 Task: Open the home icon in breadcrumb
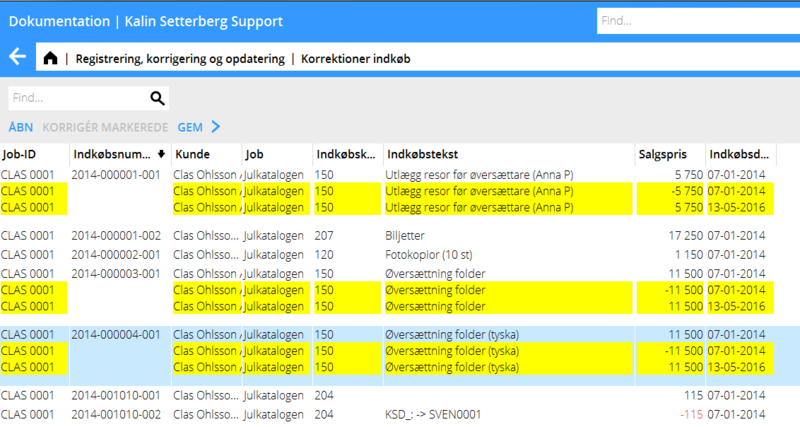(51, 58)
